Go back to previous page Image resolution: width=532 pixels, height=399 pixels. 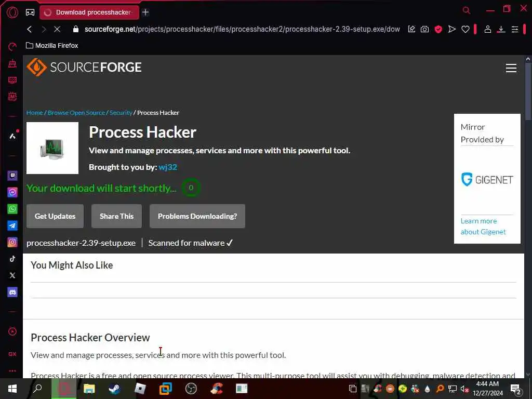(30, 29)
